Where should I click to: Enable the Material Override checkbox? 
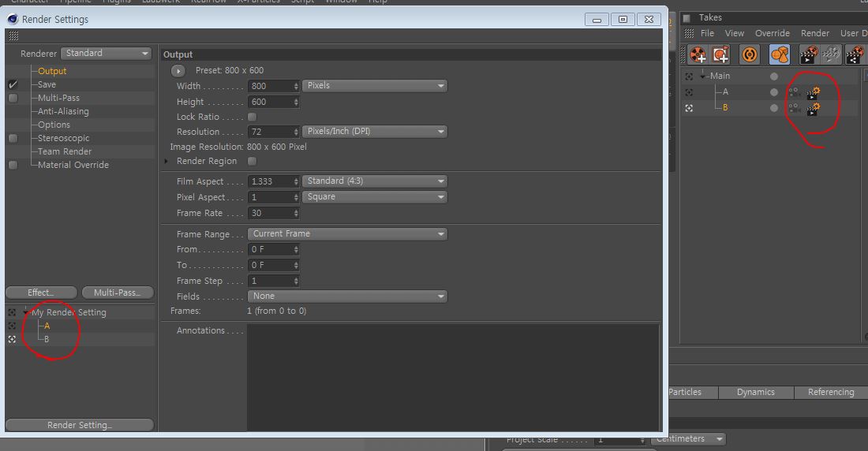13,165
